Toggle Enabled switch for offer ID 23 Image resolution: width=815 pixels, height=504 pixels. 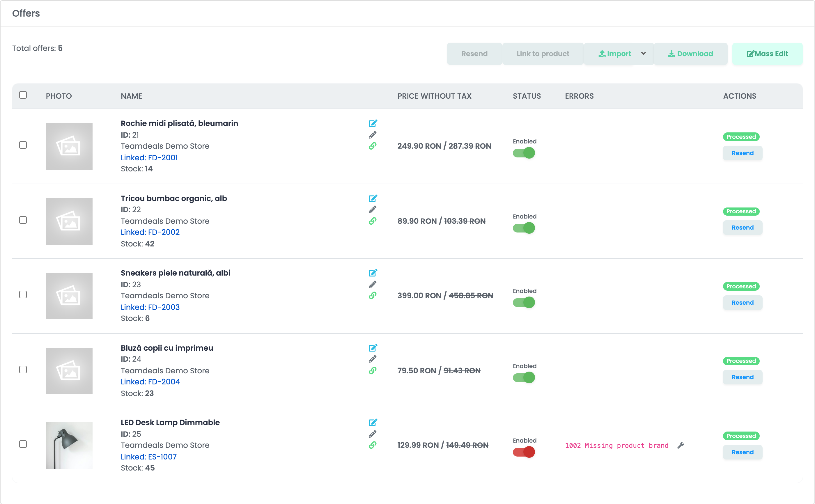click(524, 303)
